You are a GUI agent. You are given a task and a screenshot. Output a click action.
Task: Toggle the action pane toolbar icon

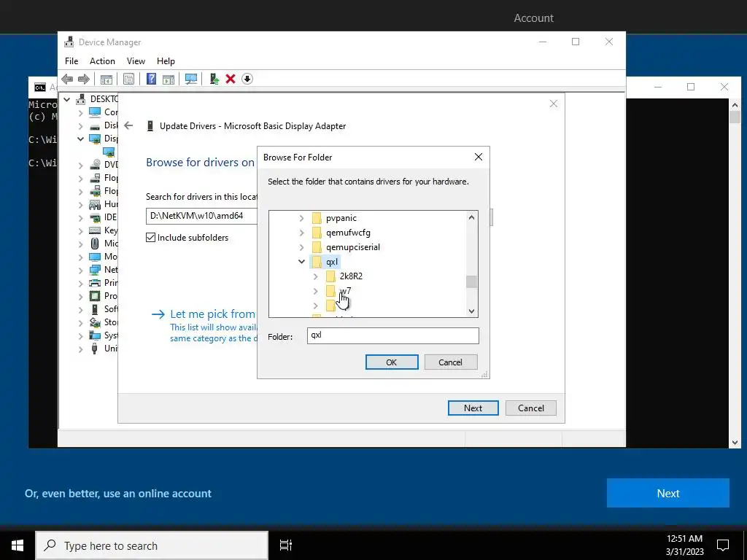click(169, 79)
